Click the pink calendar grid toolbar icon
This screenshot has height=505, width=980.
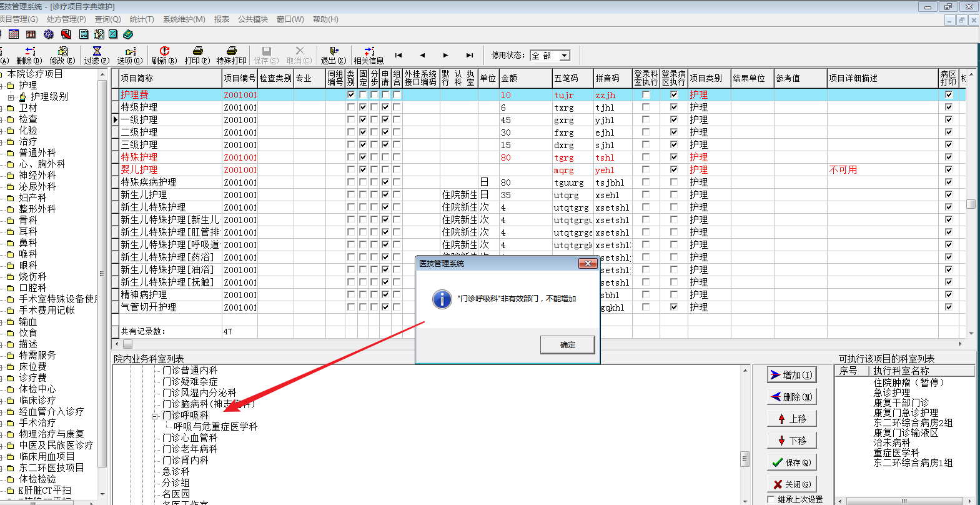14,34
